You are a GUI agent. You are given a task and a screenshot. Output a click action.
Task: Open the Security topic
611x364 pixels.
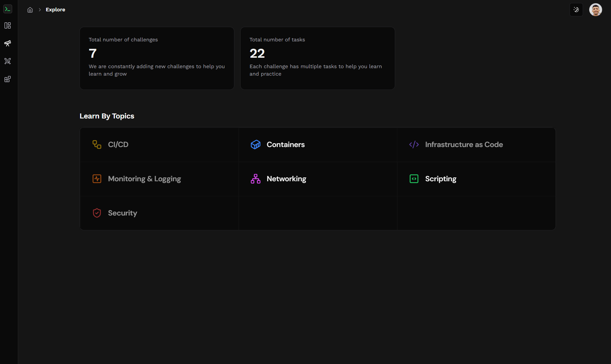click(122, 213)
